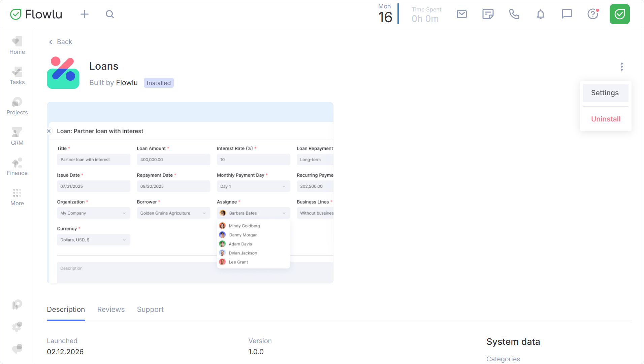
Task: Open the notes icon in top bar
Action: pos(488,14)
